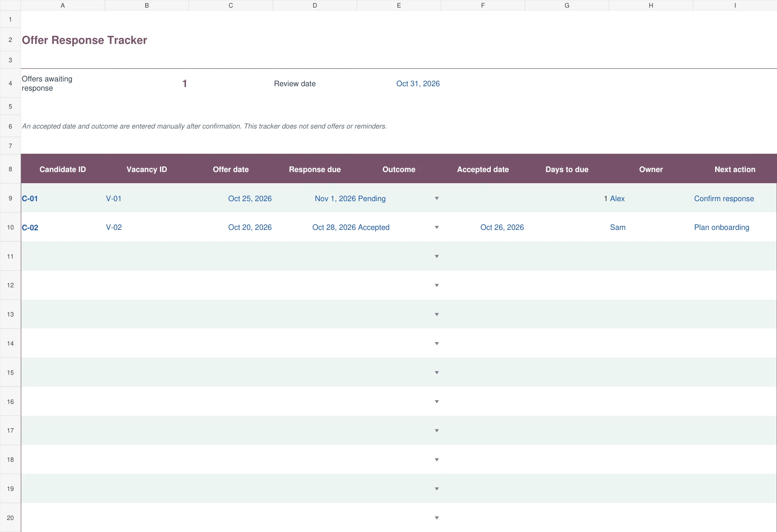Viewport: 777px width, 532px height.
Task: Select accepted date 'Oct 26, 2026'
Action: (483, 227)
